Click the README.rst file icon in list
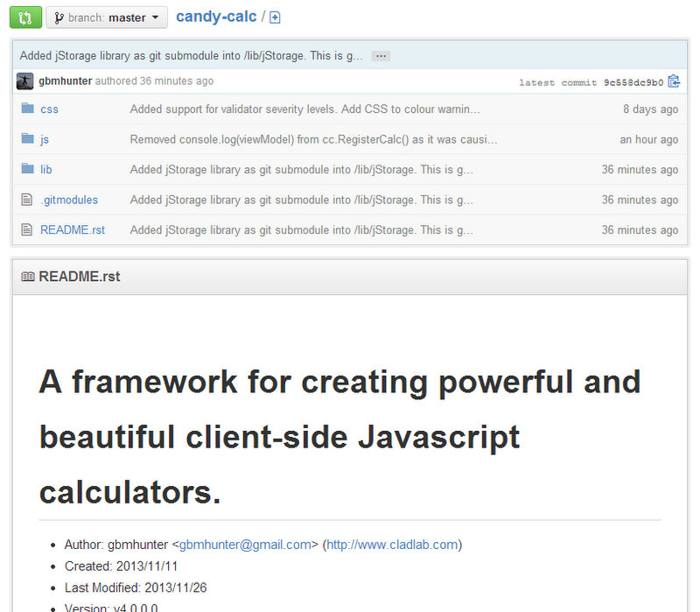 coord(26,229)
